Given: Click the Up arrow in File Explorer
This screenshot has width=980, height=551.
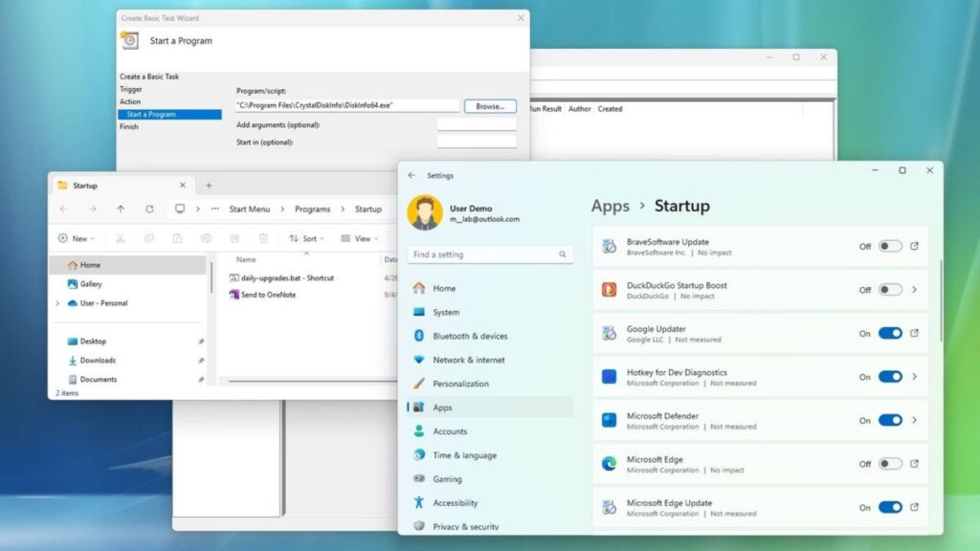Looking at the screenshot, I should pos(121,209).
